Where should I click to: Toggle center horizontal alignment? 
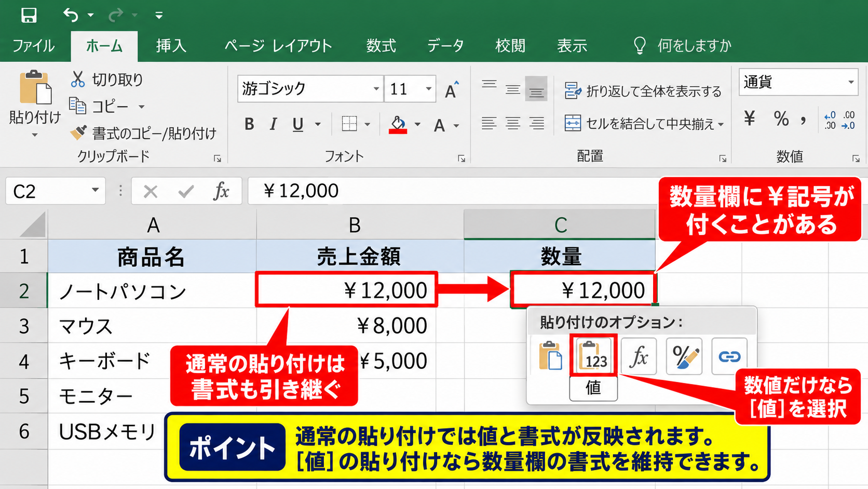tap(513, 123)
